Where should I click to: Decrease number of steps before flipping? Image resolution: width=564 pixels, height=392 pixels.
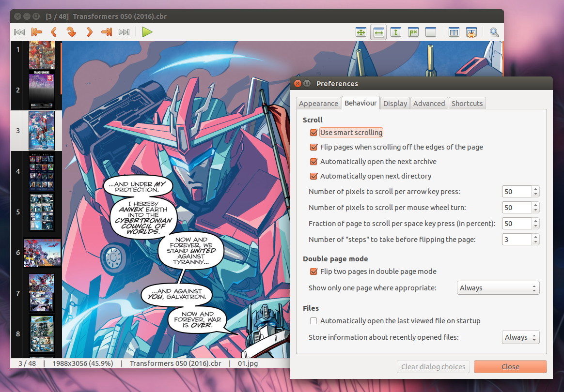(x=535, y=242)
